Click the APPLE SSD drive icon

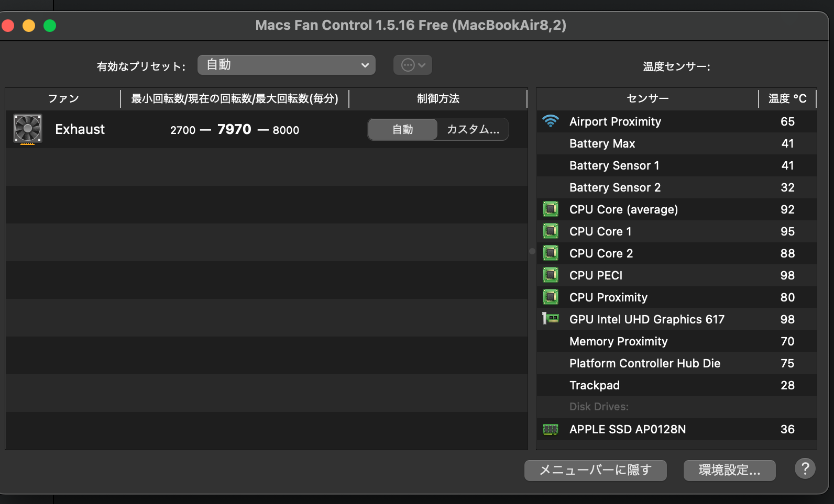[551, 429]
